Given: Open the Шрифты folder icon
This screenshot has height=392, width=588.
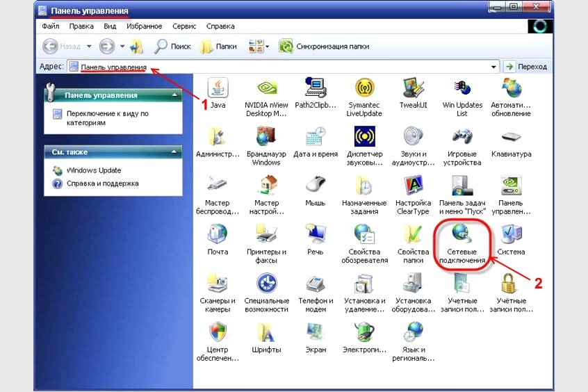Looking at the screenshot, I should pos(266,332).
